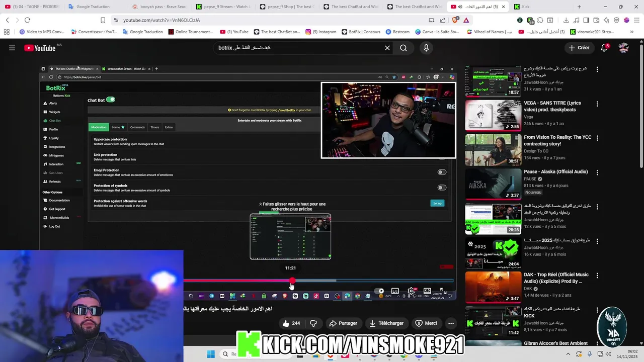Start voice search with the microphone
This screenshot has width=644, height=362.
426,48
